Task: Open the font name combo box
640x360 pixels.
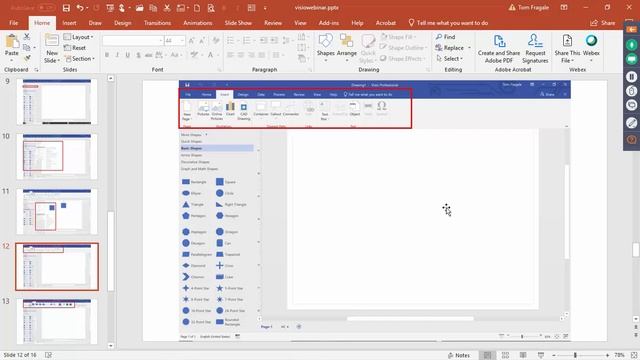Action: coord(133,40)
